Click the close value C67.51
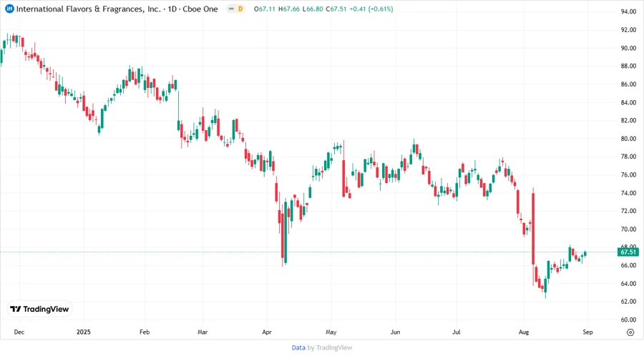The image size is (644, 356). 336,9
